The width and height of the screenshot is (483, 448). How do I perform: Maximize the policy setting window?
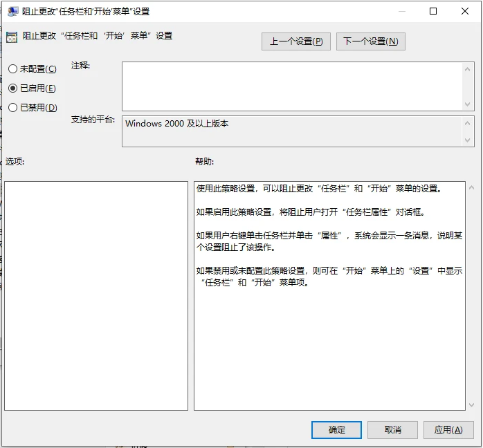(433, 11)
